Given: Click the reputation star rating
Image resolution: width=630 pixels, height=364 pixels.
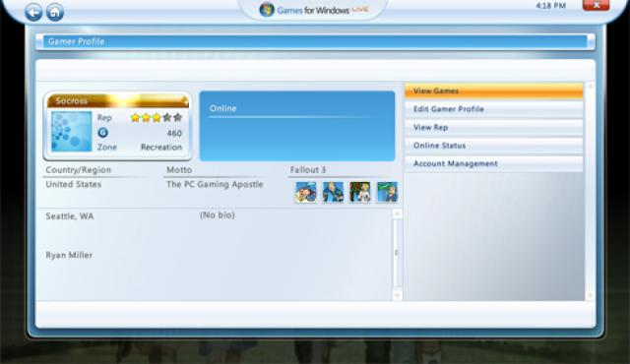Looking at the screenshot, I should tap(157, 118).
